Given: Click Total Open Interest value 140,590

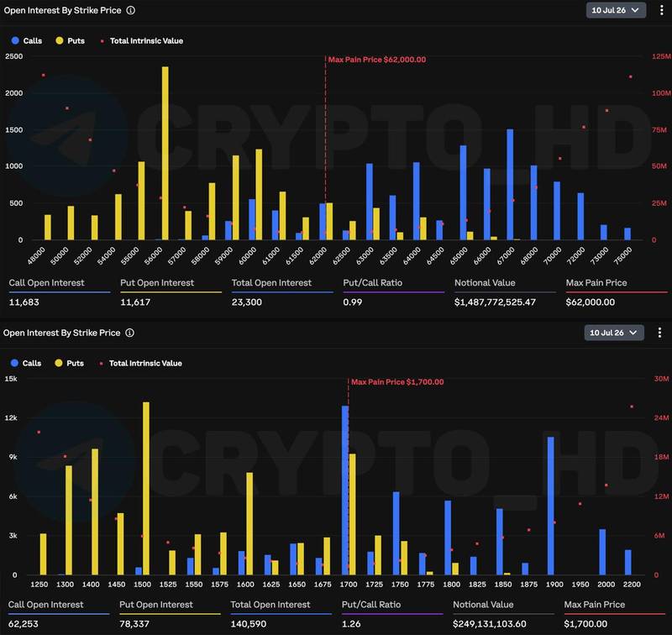Looking at the screenshot, I should pyautogui.click(x=249, y=624).
